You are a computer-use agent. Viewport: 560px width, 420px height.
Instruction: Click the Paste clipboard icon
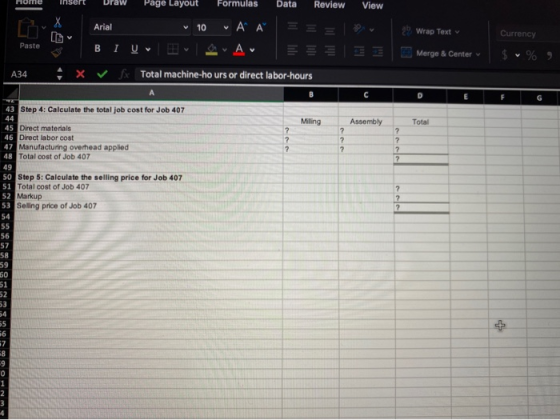[x=28, y=29]
